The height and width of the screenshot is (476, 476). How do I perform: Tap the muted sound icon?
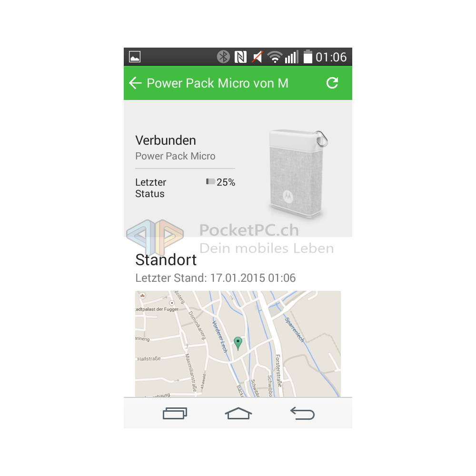pos(257,57)
